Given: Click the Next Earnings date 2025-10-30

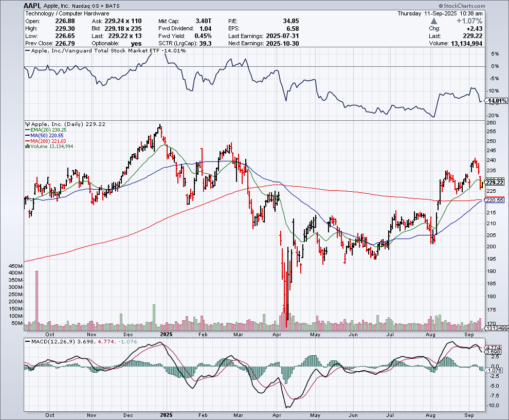Looking at the screenshot, I should (282, 44).
